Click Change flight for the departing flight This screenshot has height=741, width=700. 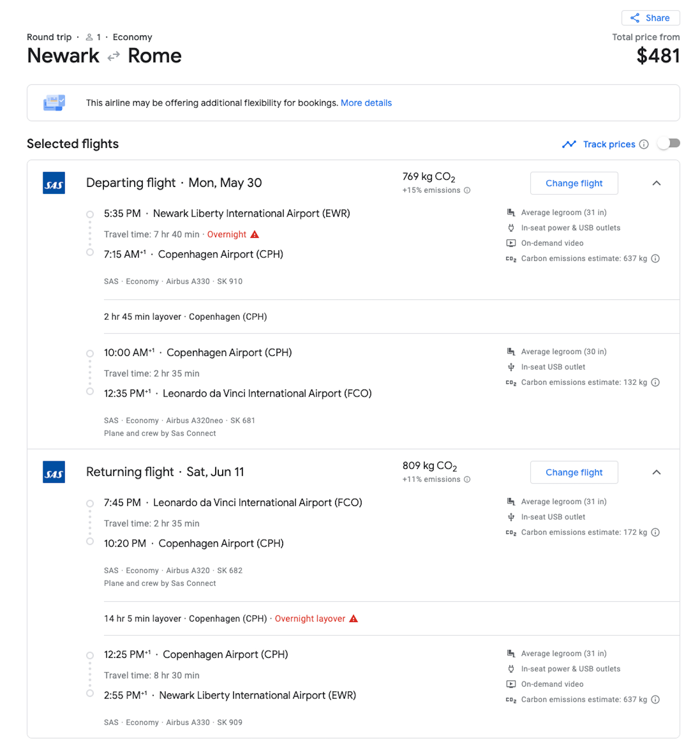point(574,183)
